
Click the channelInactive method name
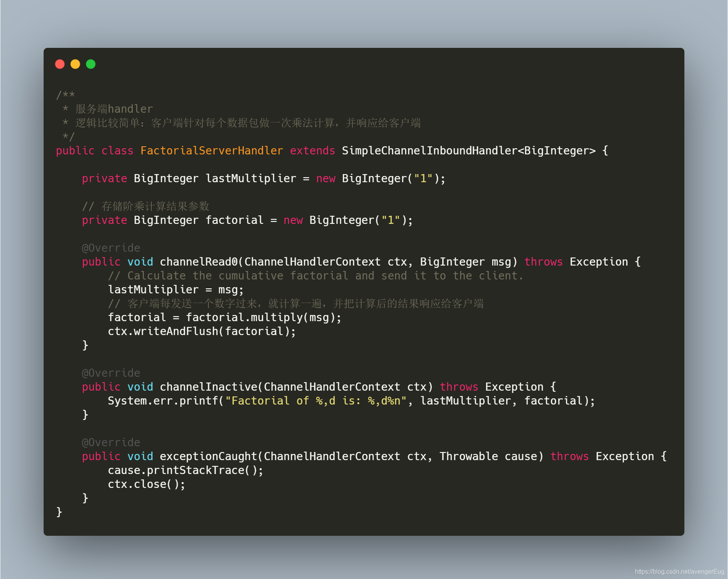[208, 387]
